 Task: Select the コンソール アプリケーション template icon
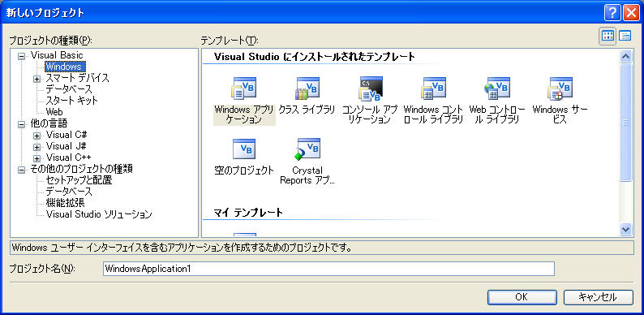pos(371,88)
